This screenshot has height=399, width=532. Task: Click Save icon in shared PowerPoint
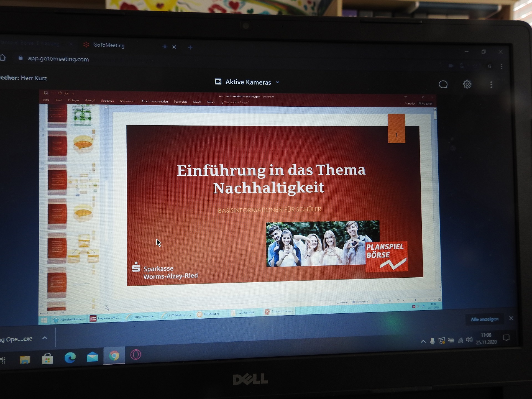click(x=46, y=93)
